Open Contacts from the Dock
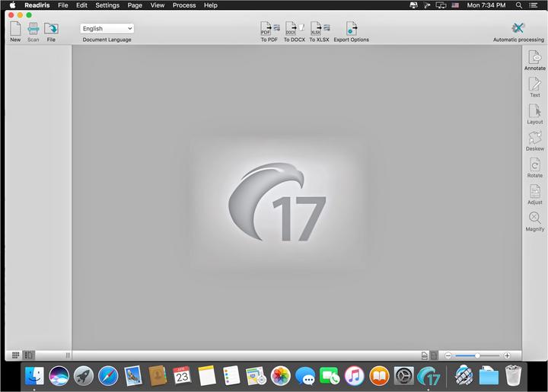This screenshot has height=392, width=548. pos(158,376)
